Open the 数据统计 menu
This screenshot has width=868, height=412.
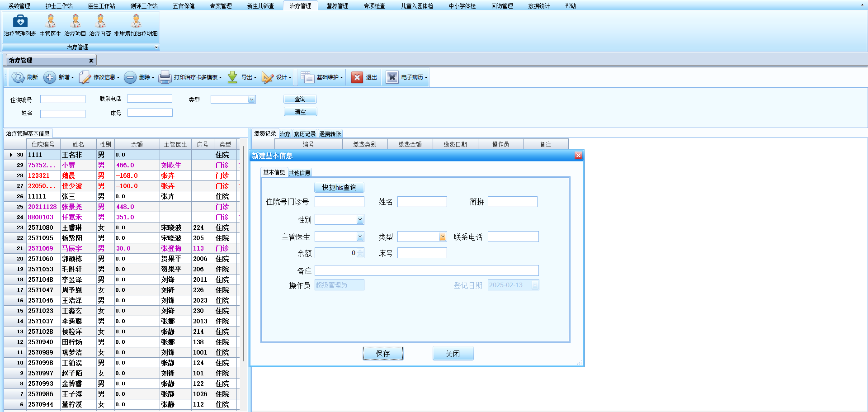click(539, 6)
